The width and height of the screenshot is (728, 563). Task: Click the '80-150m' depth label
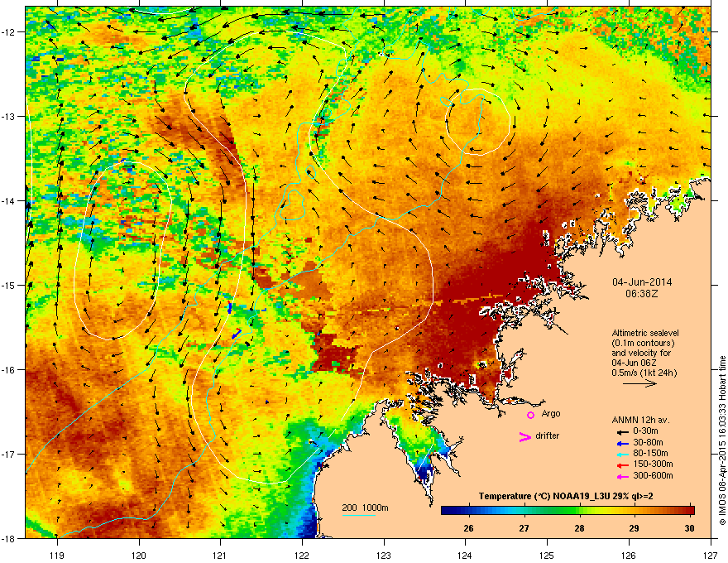click(650, 453)
